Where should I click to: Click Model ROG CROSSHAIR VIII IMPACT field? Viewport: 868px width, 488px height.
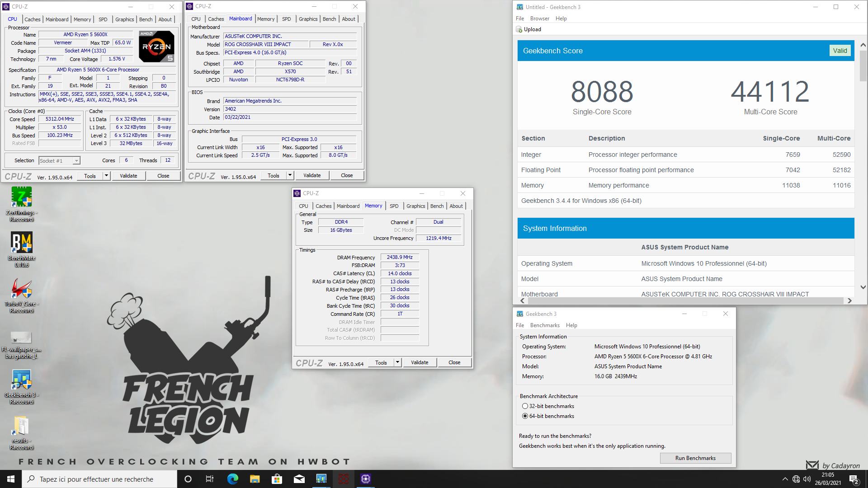(266, 44)
